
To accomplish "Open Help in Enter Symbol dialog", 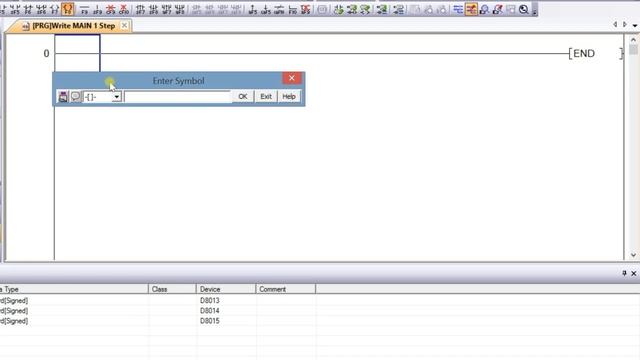I will click(289, 97).
